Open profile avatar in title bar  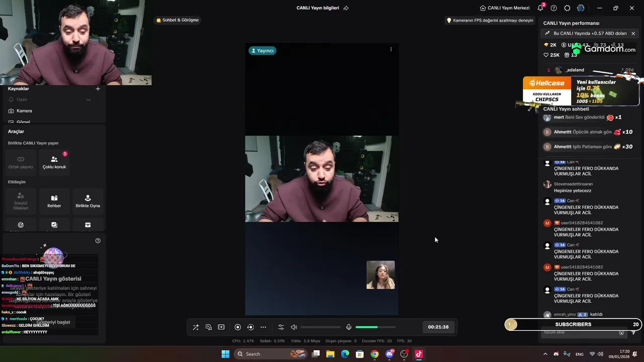(581, 8)
